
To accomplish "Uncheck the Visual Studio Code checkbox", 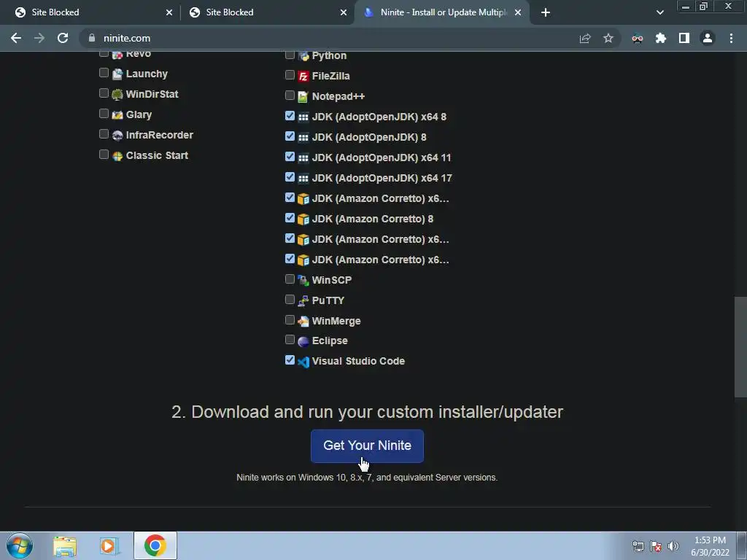I will pos(290,360).
